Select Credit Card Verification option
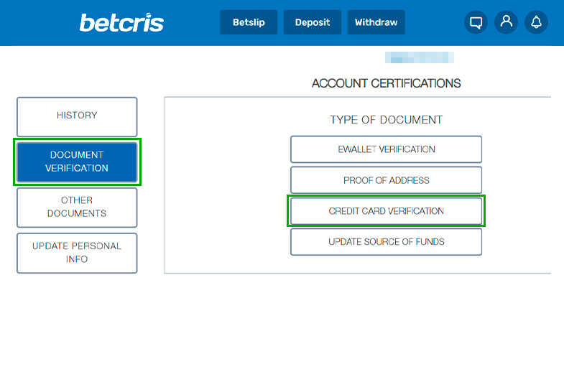The height and width of the screenshot is (392, 564). tap(387, 211)
